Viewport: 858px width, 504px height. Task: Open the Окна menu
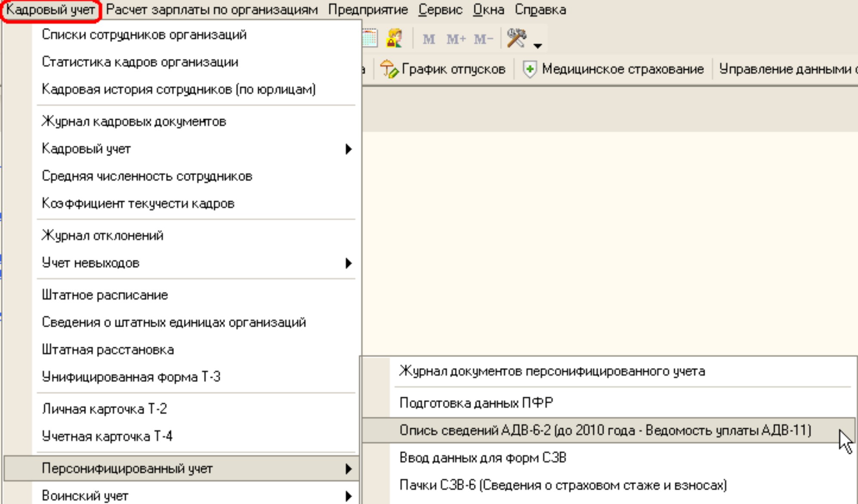click(x=488, y=10)
